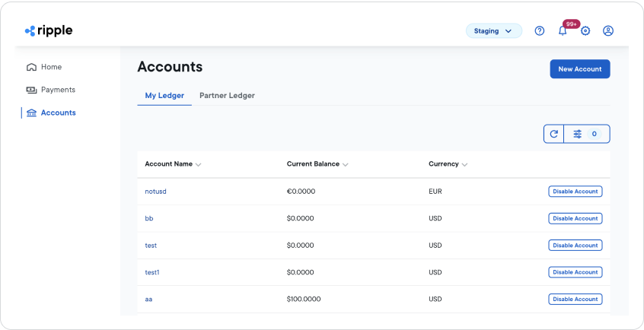The width and height of the screenshot is (644, 330).
Task: Click the Ripple logo
Action: pyautogui.click(x=49, y=31)
